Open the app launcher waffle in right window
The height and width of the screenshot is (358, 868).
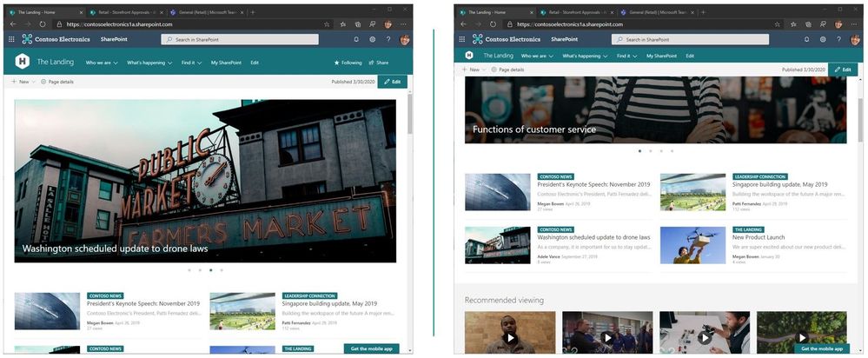(x=463, y=39)
